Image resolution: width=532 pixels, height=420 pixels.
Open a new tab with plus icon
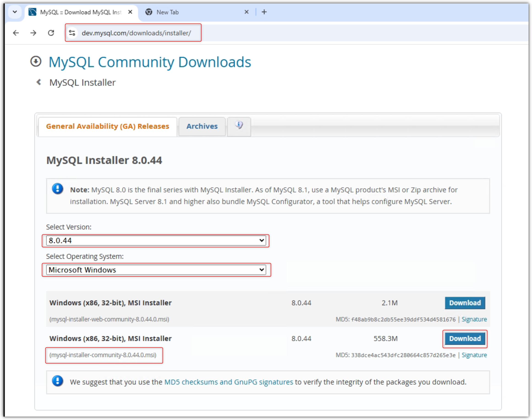264,12
